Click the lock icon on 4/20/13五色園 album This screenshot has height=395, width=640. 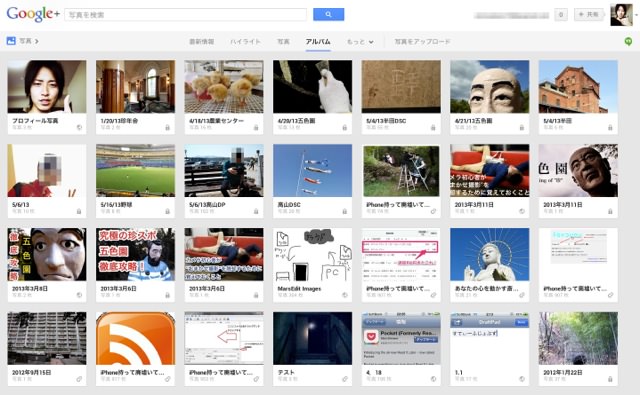[344, 127]
